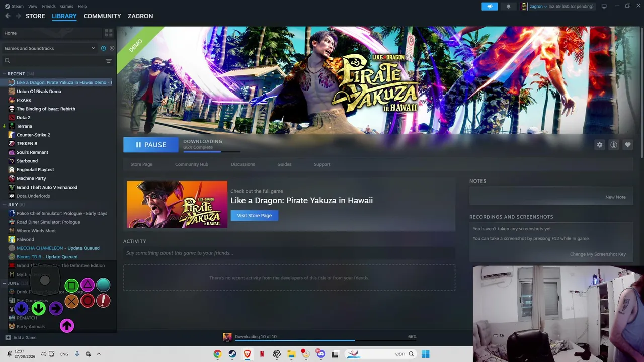Go back with the navigation arrow
The image size is (644, 362).
[x=8, y=16]
